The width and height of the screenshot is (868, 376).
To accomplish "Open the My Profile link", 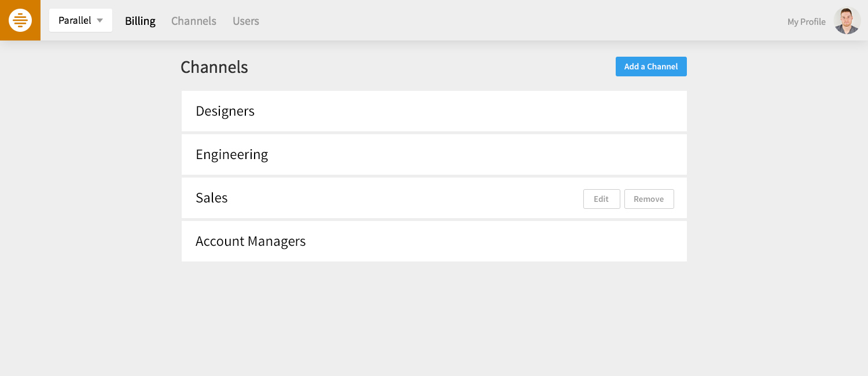I will 806,21.
